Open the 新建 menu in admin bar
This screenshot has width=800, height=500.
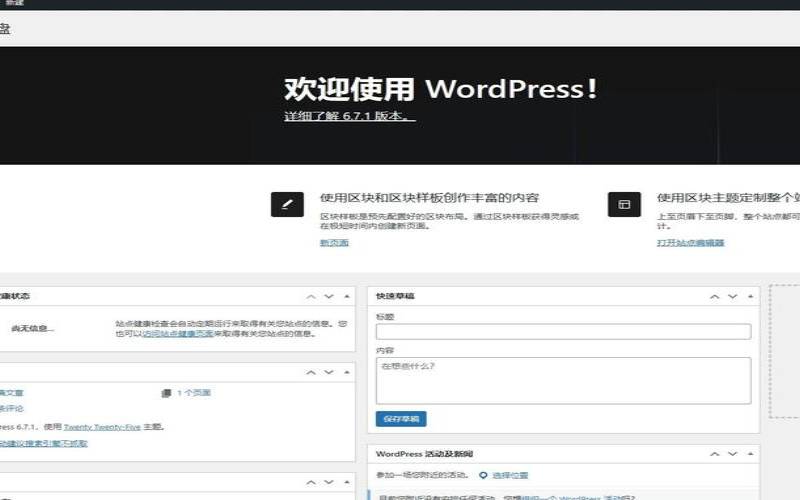pos(14,4)
